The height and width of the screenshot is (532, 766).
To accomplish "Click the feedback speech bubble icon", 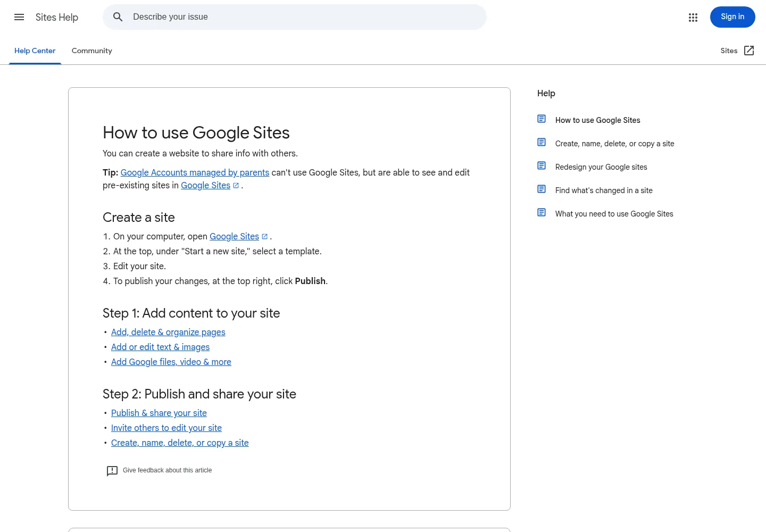I will point(112,471).
